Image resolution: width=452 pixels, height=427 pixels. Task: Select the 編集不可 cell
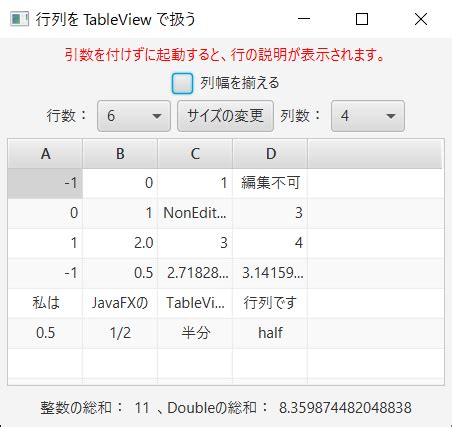[x=270, y=183]
